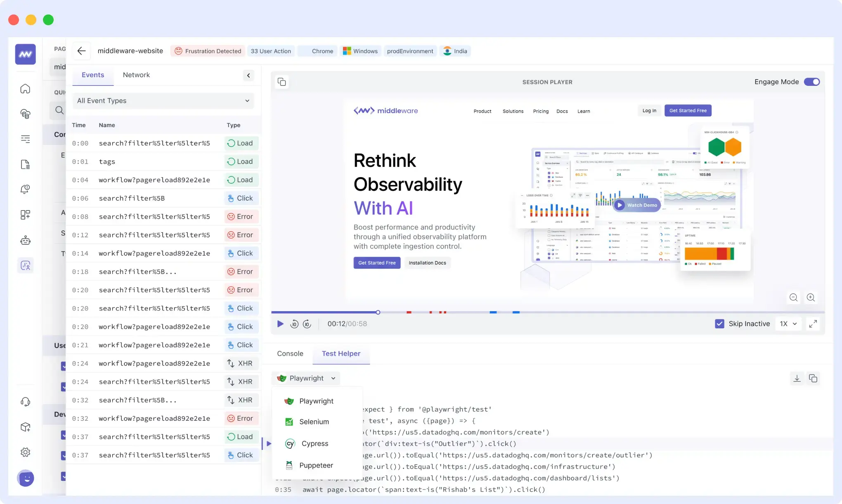Select the 0:21 workflow Click event
Image resolution: width=842 pixels, height=504 pixels.
click(163, 345)
